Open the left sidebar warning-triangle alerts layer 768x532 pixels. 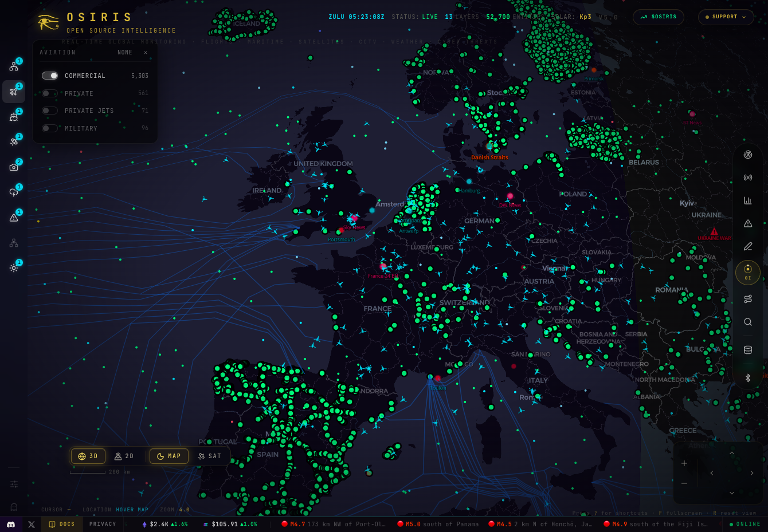tap(14, 217)
